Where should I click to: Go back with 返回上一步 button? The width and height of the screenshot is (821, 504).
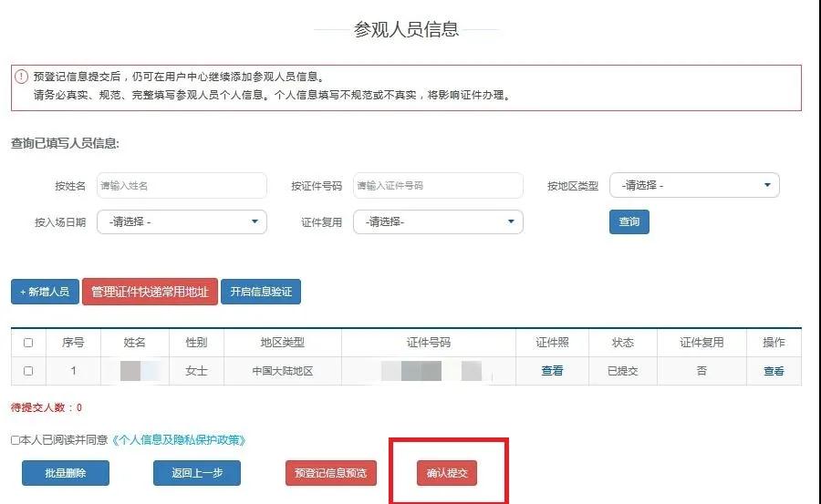[196, 473]
